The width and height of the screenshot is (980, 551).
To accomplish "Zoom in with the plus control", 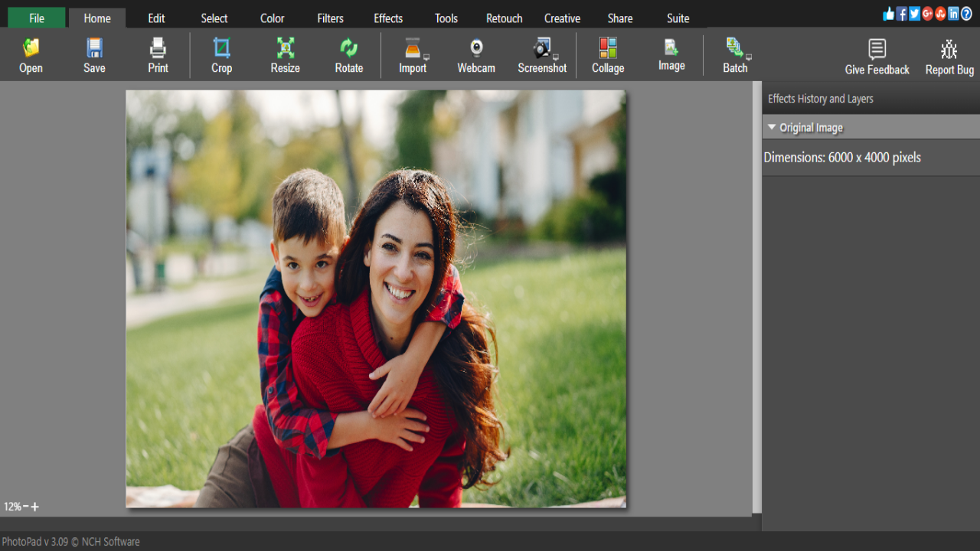I will coord(35,507).
